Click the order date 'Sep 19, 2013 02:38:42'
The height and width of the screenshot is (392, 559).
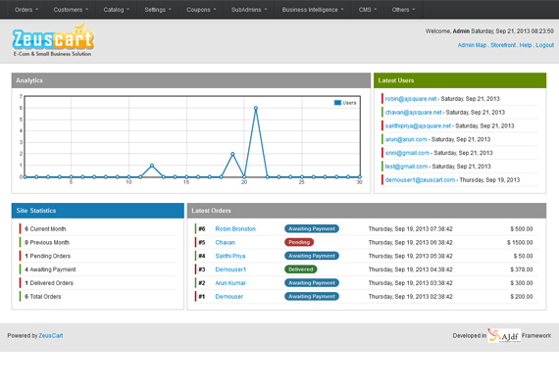coord(410,297)
